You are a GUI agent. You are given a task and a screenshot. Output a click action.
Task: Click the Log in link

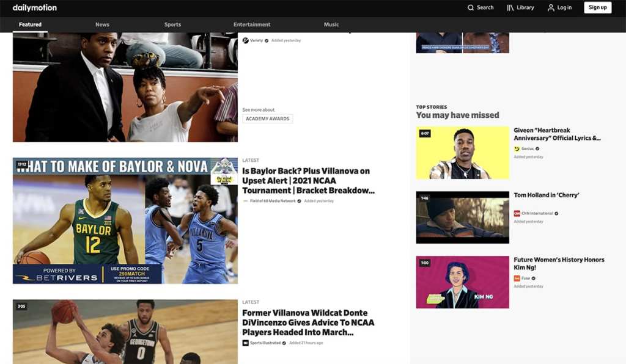tap(564, 7)
